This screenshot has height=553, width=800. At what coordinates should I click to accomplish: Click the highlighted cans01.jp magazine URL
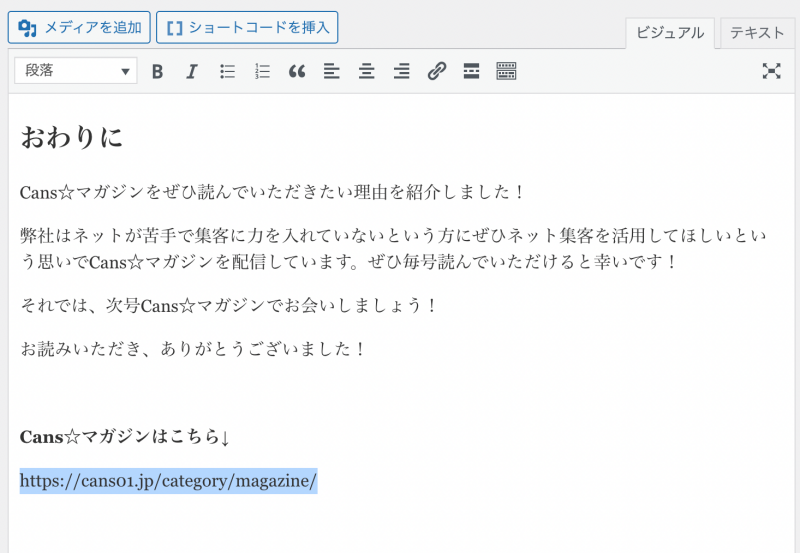[x=168, y=481]
